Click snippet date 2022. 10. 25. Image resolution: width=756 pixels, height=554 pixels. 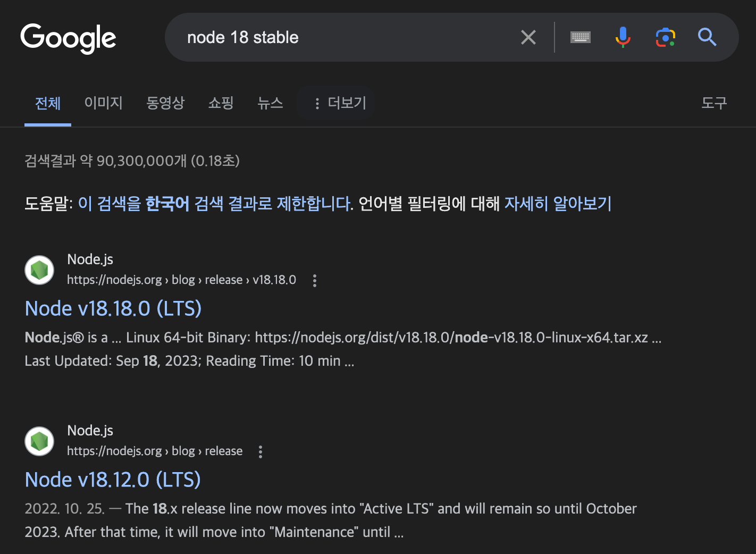click(x=64, y=509)
